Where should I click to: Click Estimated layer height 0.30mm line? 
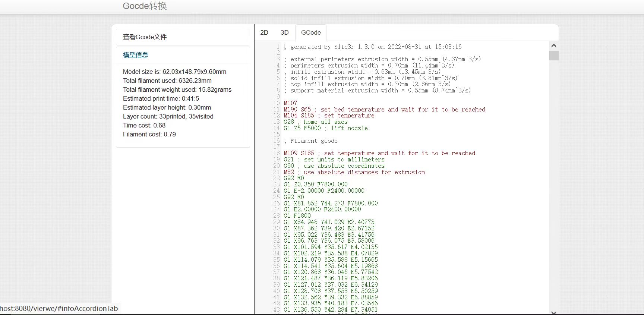167,107
